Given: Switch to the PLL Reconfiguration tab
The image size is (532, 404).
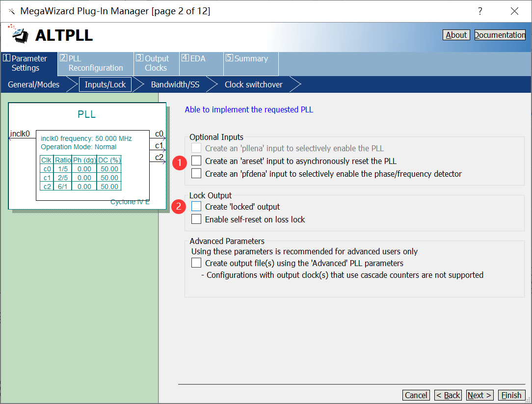Looking at the screenshot, I should (x=96, y=63).
